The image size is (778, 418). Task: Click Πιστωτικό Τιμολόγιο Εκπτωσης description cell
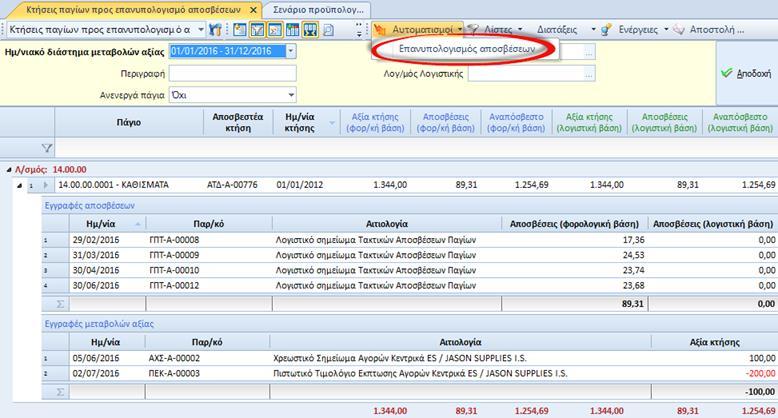(420, 373)
